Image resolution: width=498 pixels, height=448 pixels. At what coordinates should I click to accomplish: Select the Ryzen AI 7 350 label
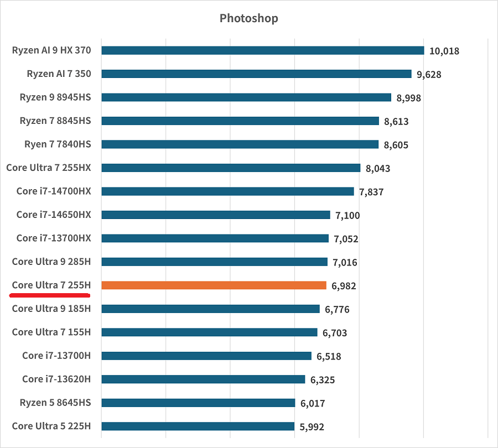pos(59,74)
